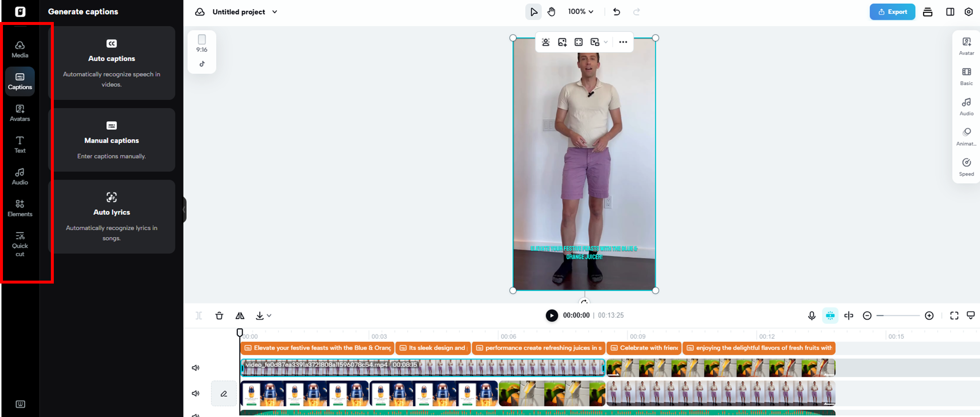Expand the dropdown arrow next to download icon

pyautogui.click(x=269, y=316)
